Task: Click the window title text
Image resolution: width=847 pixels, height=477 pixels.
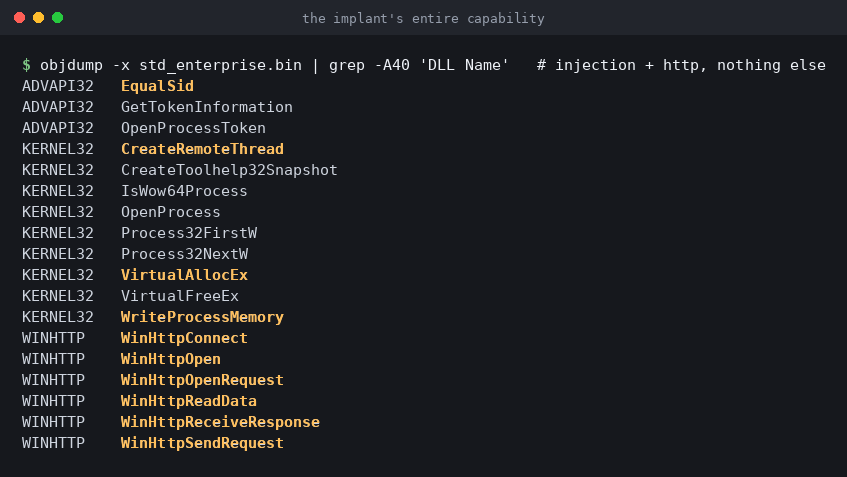Action: click(x=423, y=18)
